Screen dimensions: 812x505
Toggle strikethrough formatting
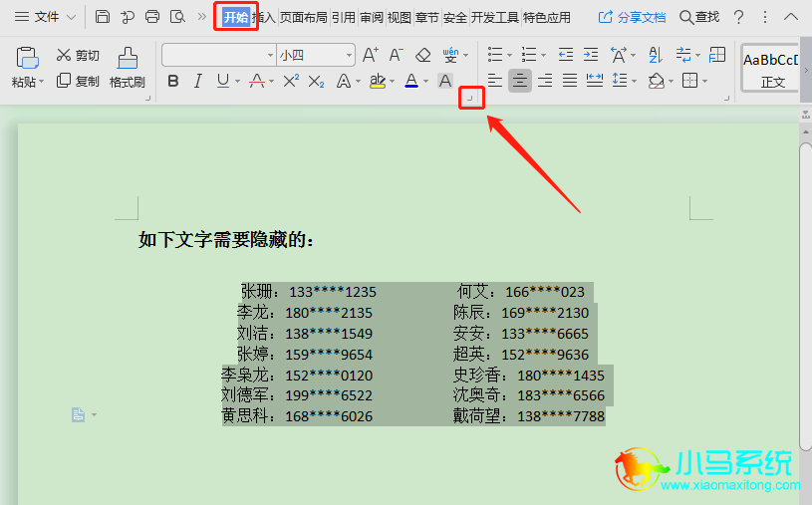257,81
